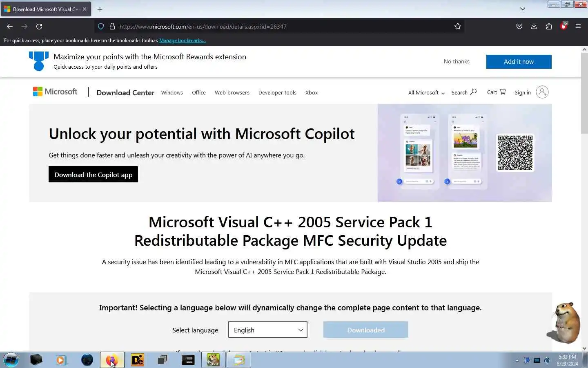
Task: Select the Download Microsoft Visual C++ tab
Action: (46, 9)
